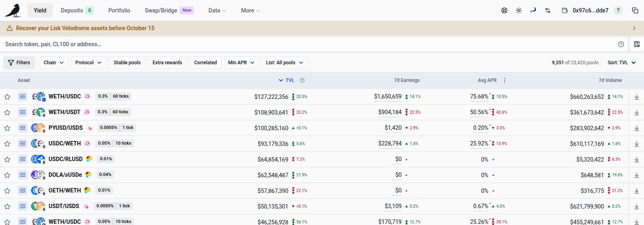The height and width of the screenshot is (225, 644).
Task: Click the protocol icon next to OETH/WETH
Action: pyautogui.click(x=87, y=190)
